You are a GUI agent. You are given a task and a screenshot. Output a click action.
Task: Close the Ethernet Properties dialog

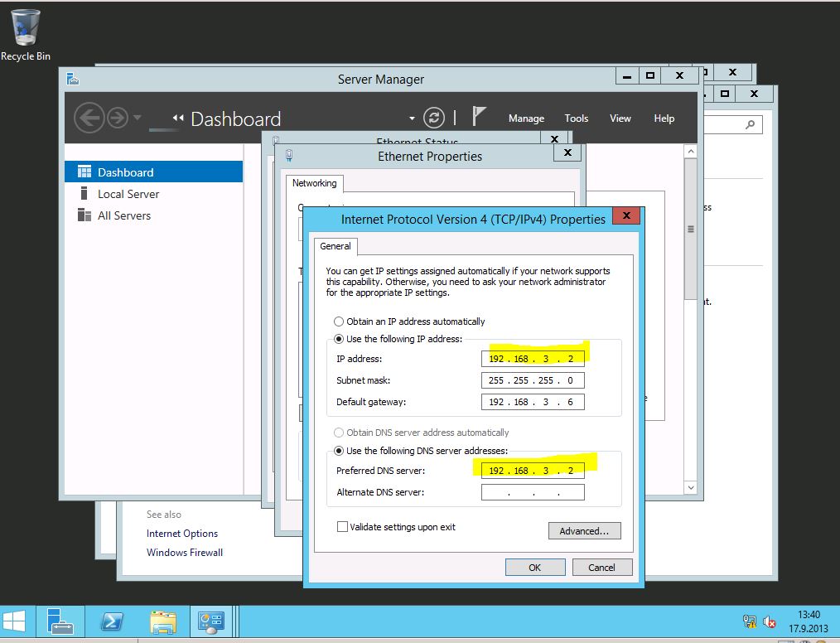(567, 152)
